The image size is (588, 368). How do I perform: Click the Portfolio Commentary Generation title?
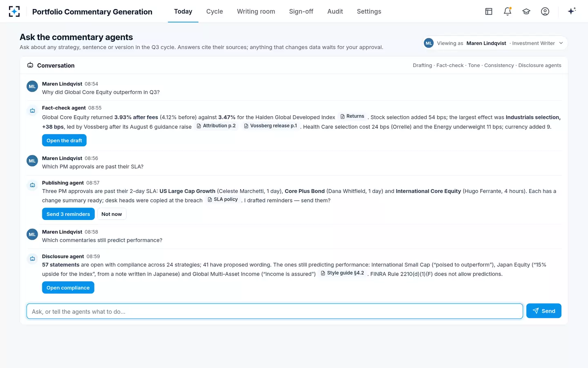pos(92,12)
